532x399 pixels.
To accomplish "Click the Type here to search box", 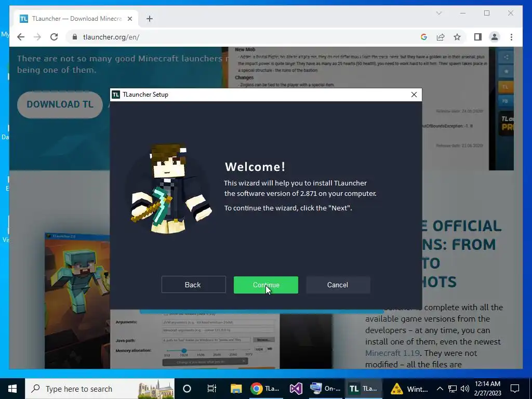I will coord(100,389).
